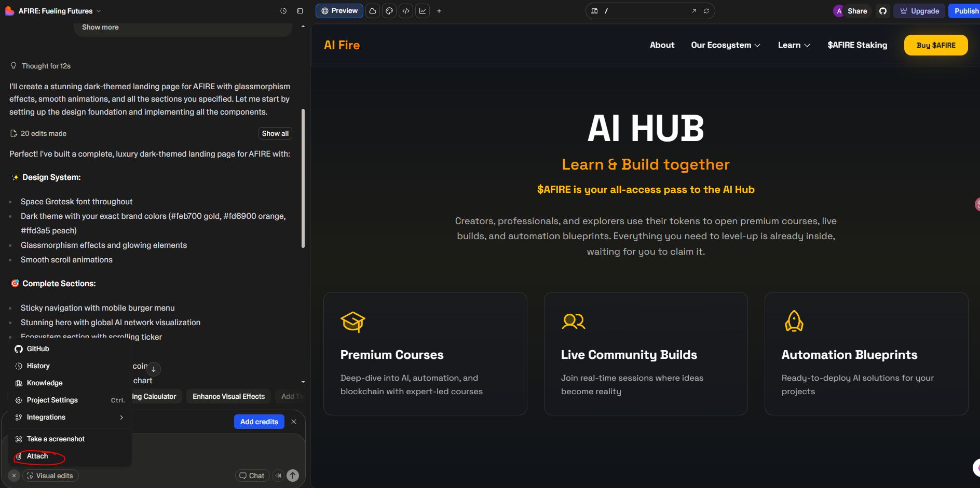This screenshot has width=980, height=488.
Task: Send the message with the arrow button
Action: (293, 476)
